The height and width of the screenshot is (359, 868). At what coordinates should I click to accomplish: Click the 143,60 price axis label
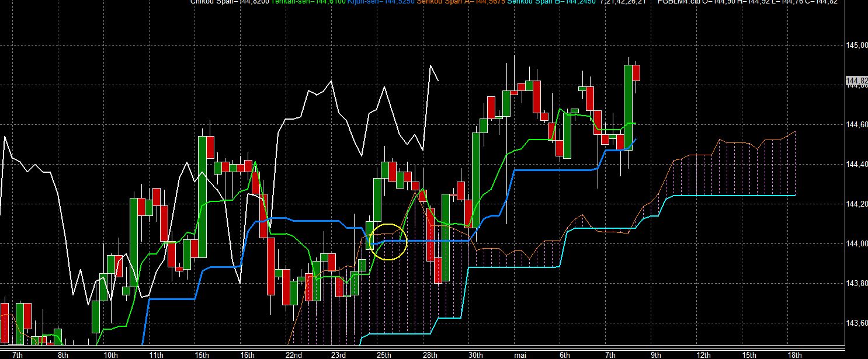856,323
